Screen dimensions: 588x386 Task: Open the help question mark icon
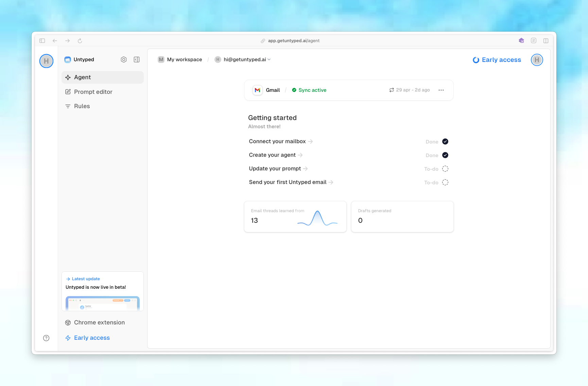[x=46, y=338]
